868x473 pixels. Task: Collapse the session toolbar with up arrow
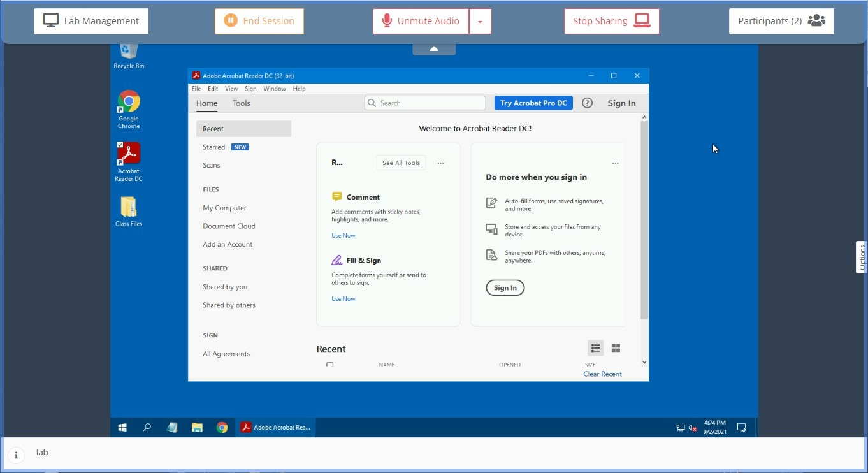[x=434, y=49]
